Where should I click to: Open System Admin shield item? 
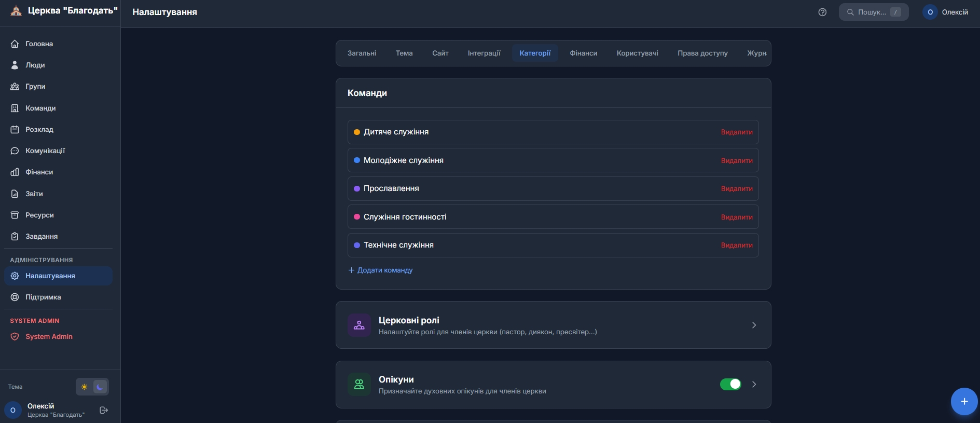coord(49,336)
